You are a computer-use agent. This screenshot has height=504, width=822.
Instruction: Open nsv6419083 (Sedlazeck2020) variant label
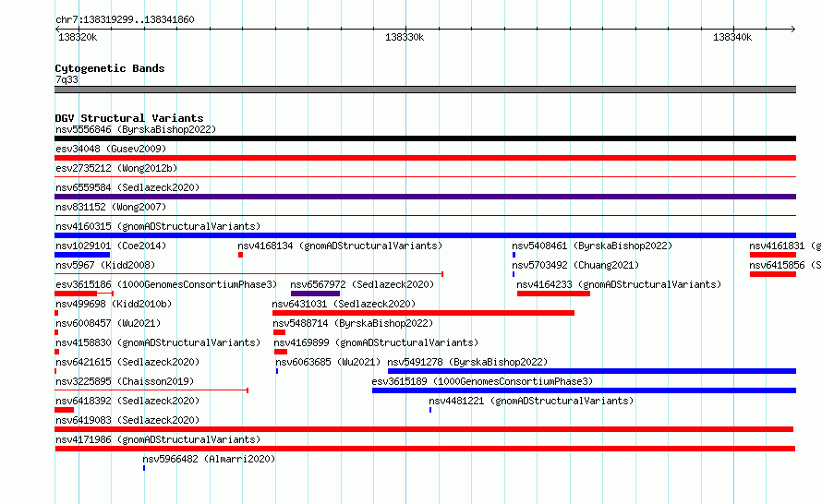(x=127, y=420)
